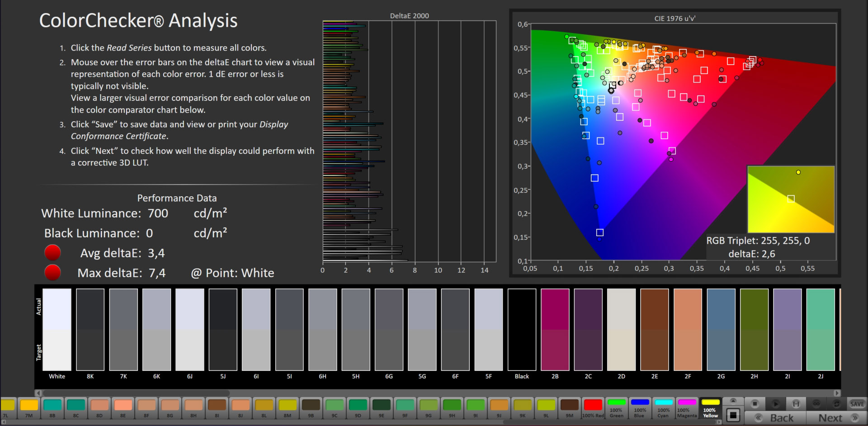The image size is (868, 426).
Task: Click the small up arrow above pattern icon
Action: tap(733, 401)
